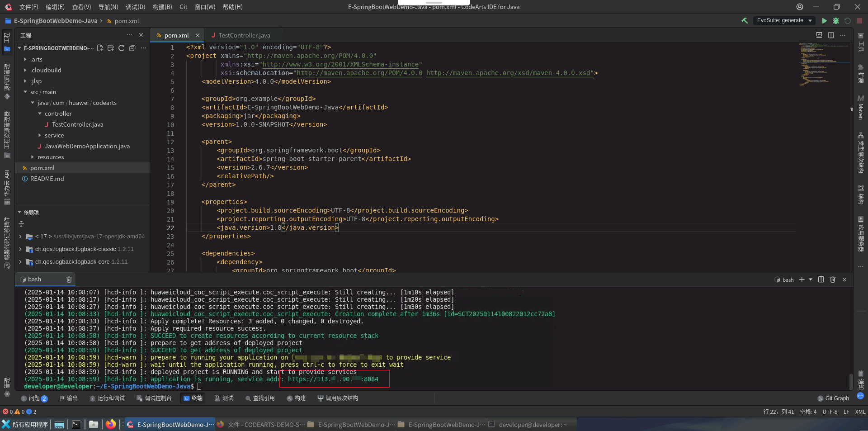Viewport: 868px width, 431px height.
Task: Expand the .arts folder
Action: coord(25,59)
